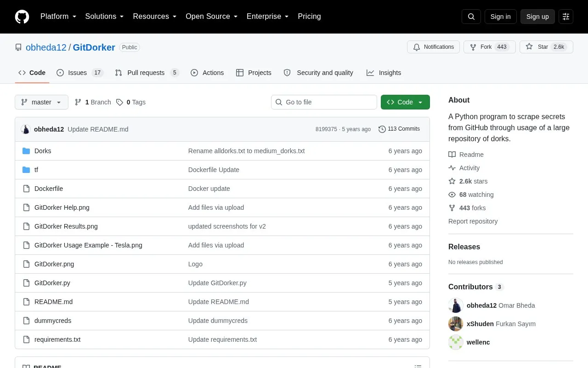
Task: Star the GitDorker repository
Action: click(546, 47)
